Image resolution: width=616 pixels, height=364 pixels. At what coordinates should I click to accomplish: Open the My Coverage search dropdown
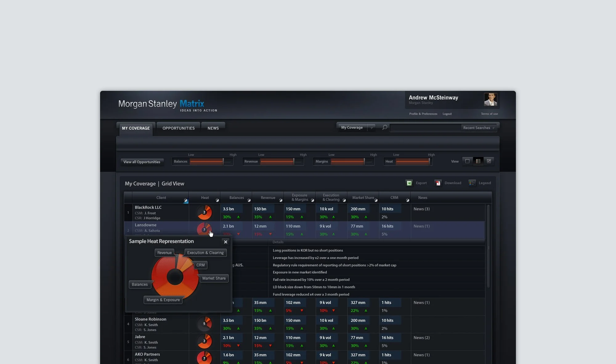[371, 128]
